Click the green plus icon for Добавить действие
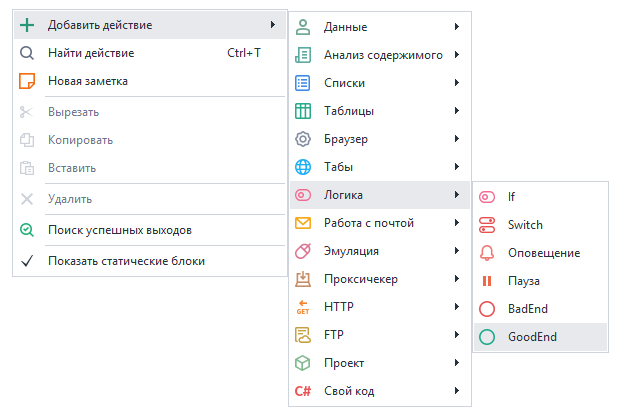This screenshot has width=625, height=420. tap(27, 25)
